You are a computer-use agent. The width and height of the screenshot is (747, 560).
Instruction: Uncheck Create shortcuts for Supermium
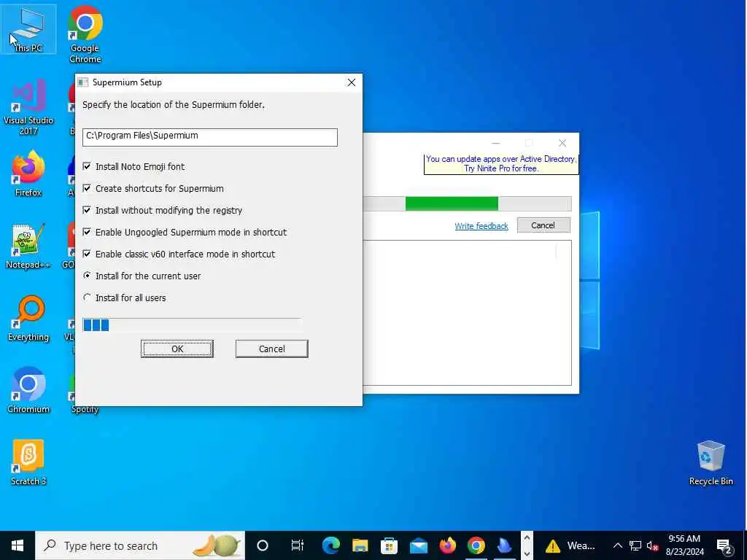[x=87, y=188]
